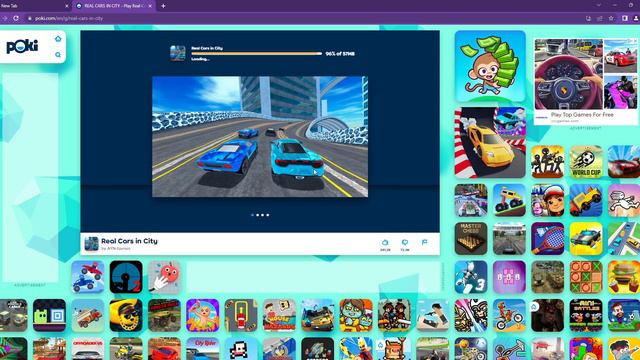The image size is (640, 360).
Task: Open the tennis racket game tile
Action: pyautogui.click(x=547, y=238)
